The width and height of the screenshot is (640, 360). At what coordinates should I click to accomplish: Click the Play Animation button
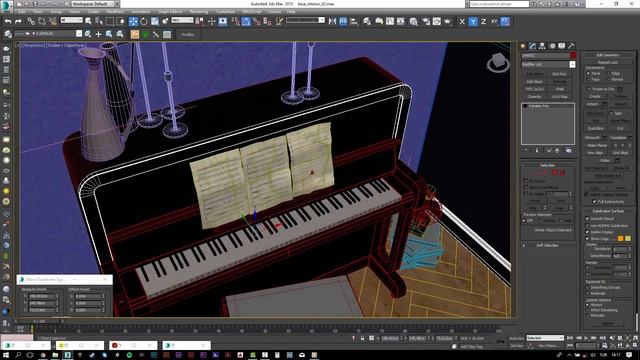click(586, 338)
